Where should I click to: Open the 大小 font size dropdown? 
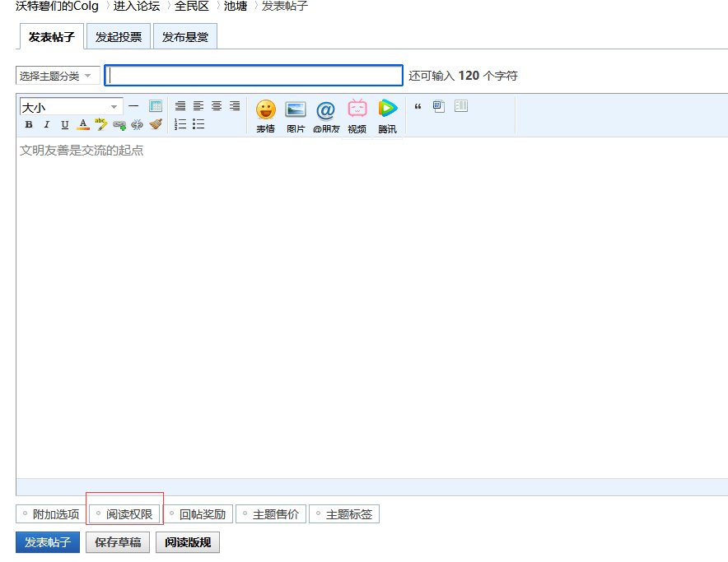(71, 107)
